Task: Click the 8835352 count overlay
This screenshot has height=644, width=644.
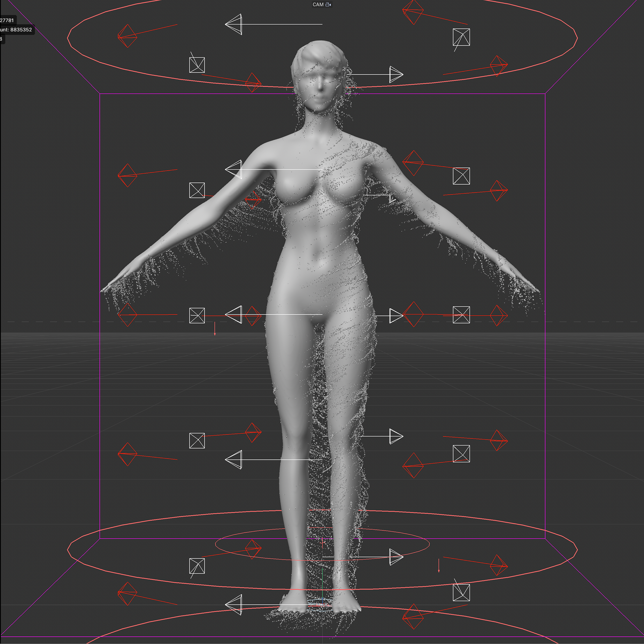Action: [21, 30]
